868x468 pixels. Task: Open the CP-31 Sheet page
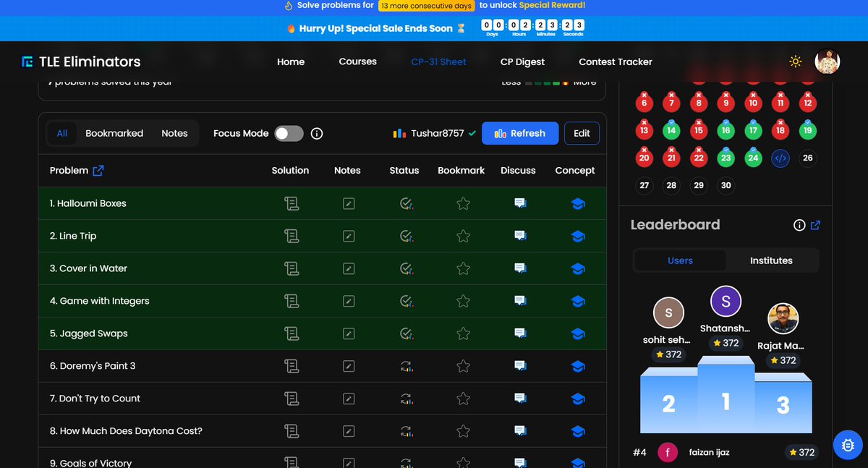pyautogui.click(x=438, y=61)
